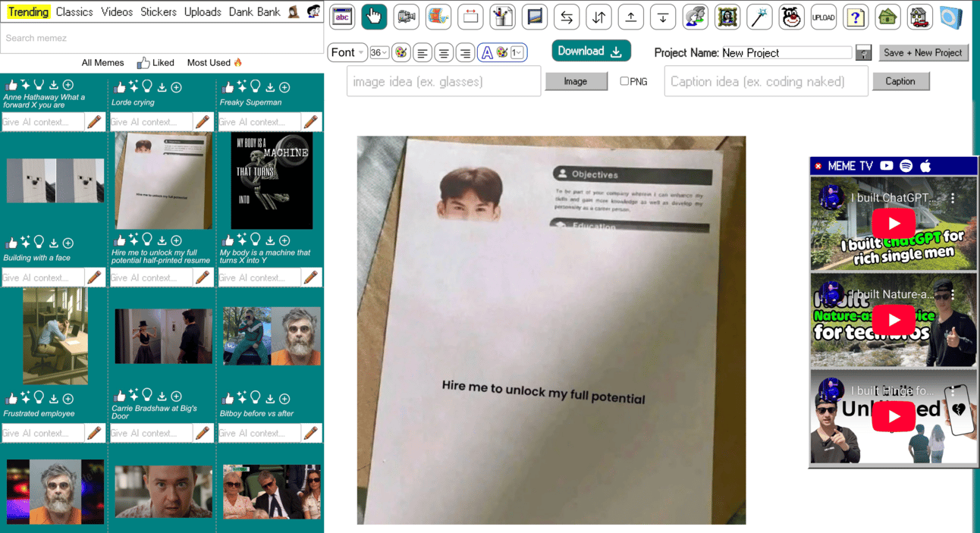Image resolution: width=980 pixels, height=533 pixels.
Task: Open Spotify link in MEME TV header
Action: point(906,166)
